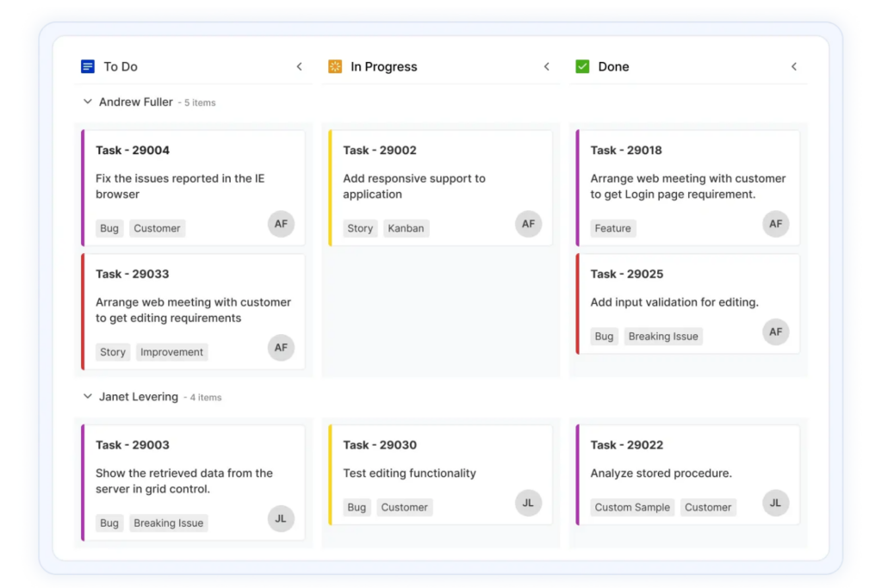Click the Feature tag on Task 29018
The image size is (882, 588).
click(x=612, y=228)
